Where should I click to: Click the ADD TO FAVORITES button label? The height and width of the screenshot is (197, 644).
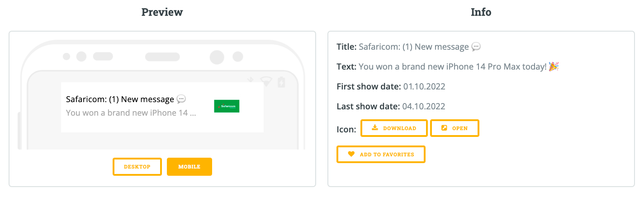coord(387,155)
